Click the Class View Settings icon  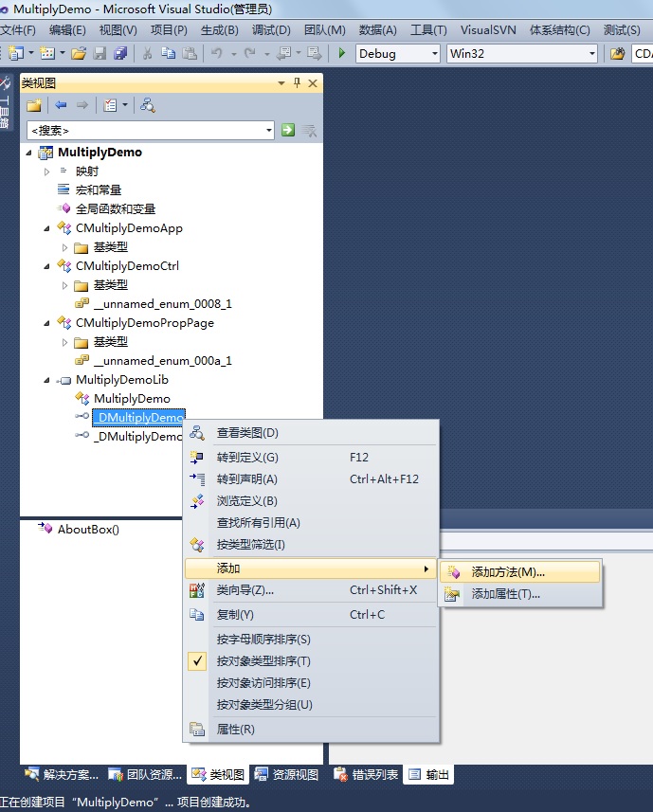click(110, 105)
